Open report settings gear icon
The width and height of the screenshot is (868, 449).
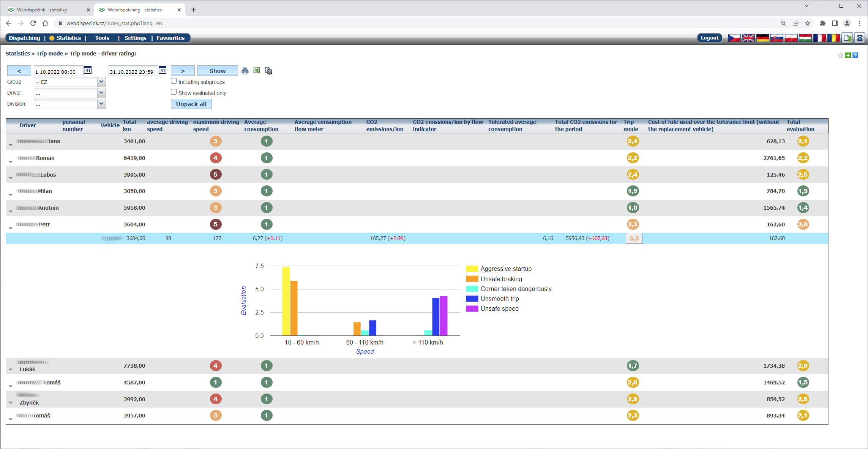pos(269,71)
